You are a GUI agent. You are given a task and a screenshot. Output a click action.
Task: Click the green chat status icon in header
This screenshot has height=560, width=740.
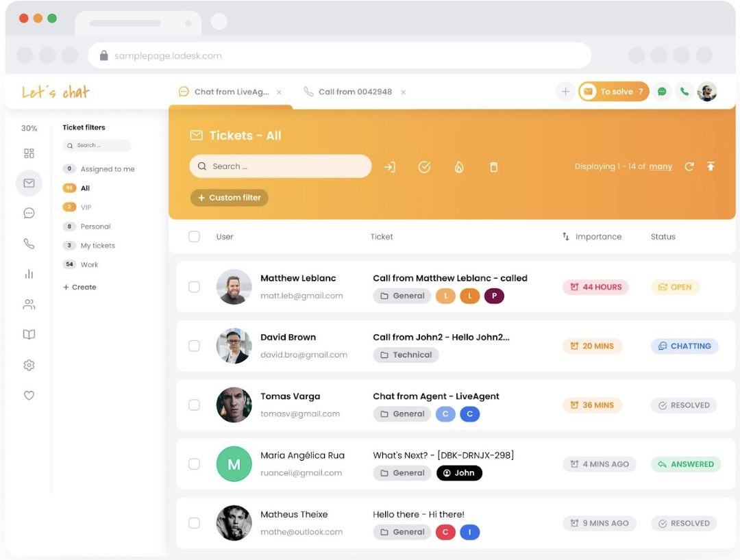[662, 92]
